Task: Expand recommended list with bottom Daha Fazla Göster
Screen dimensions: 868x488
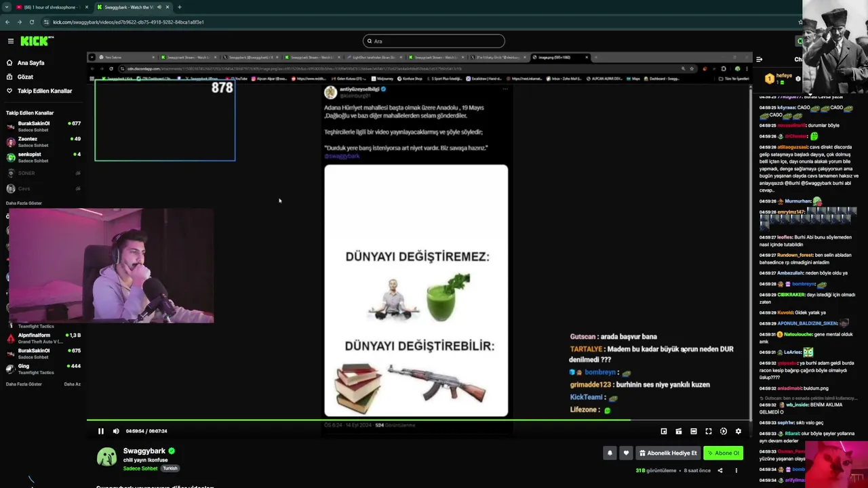Action: [x=24, y=384]
